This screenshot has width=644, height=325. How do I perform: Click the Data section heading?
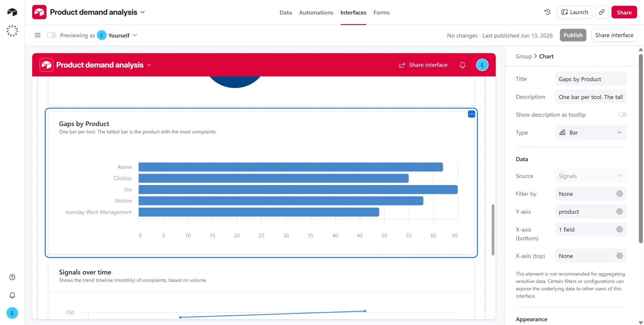click(x=522, y=159)
